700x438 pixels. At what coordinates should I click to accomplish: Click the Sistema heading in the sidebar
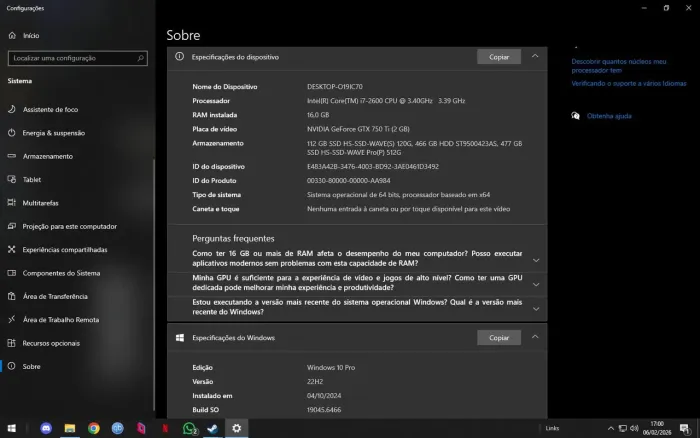point(20,81)
